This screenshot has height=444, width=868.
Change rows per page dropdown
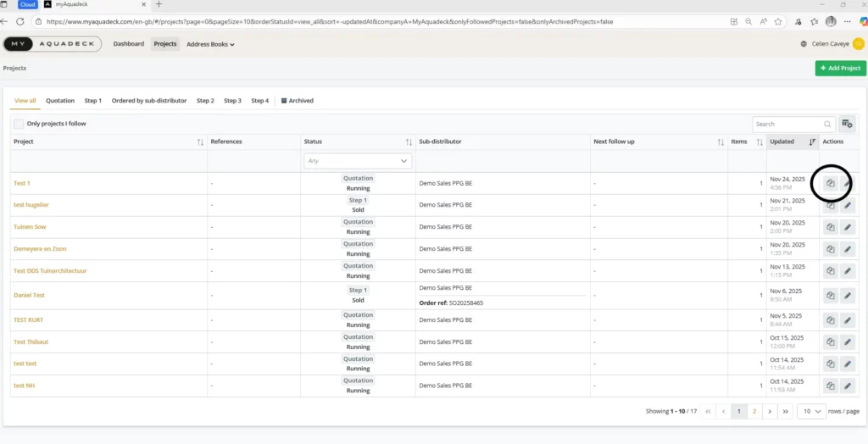[811, 411]
